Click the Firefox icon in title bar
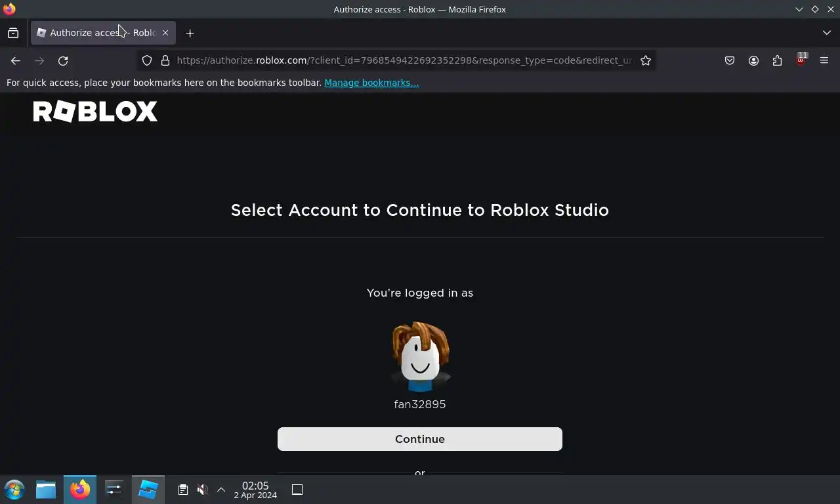The image size is (840, 504). click(x=9, y=9)
